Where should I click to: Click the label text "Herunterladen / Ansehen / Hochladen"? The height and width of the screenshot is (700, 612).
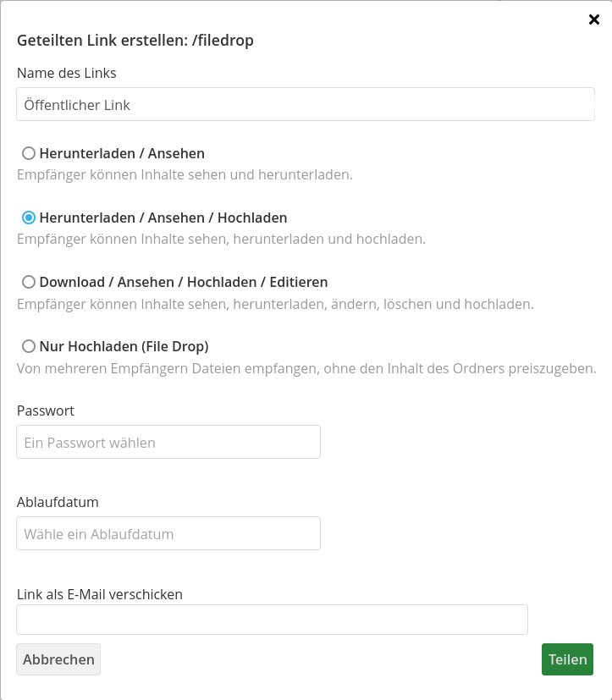click(163, 218)
